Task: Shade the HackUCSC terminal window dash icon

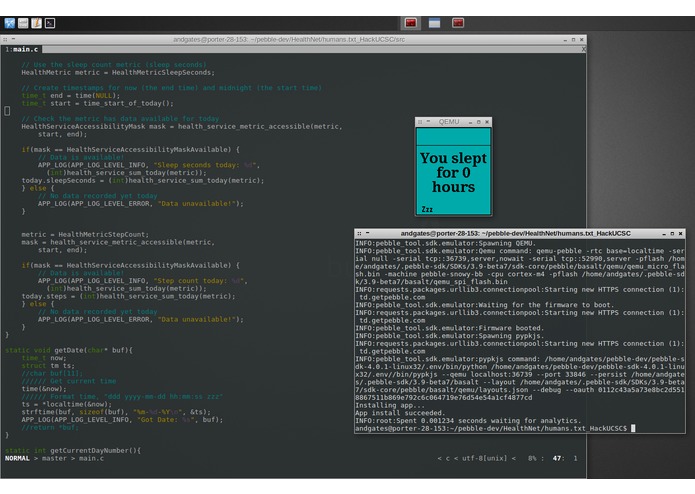Action: coord(367,233)
